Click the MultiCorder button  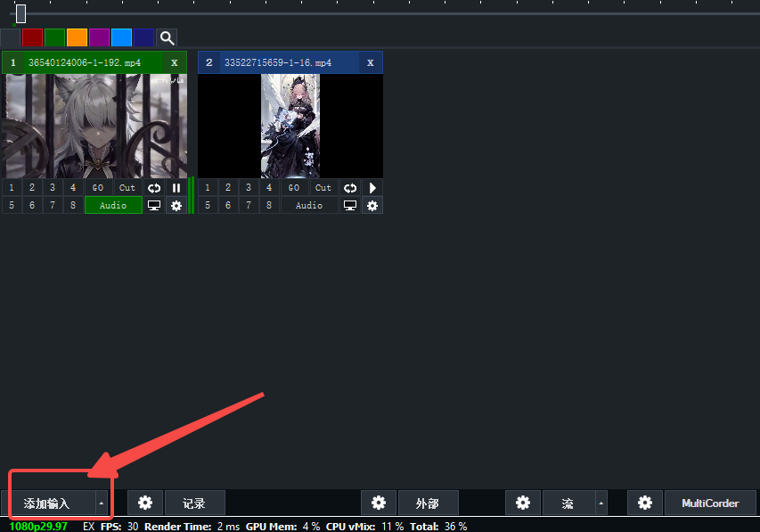pos(710,503)
